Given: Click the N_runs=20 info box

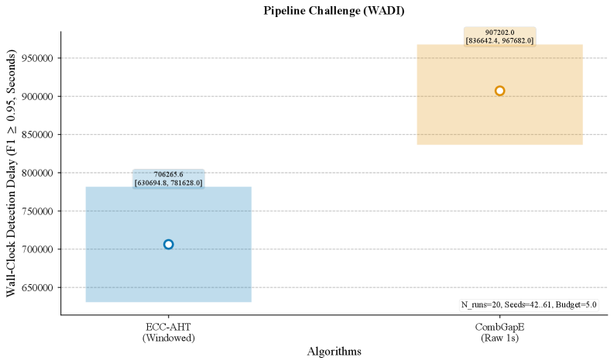Looking at the screenshot, I should click(x=529, y=304).
